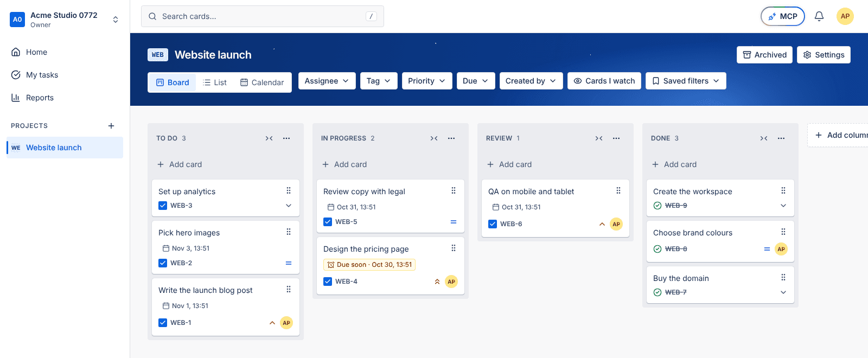The height and width of the screenshot is (358, 868).
Task: Click drag handle on Review copy with legal
Action: tap(454, 190)
